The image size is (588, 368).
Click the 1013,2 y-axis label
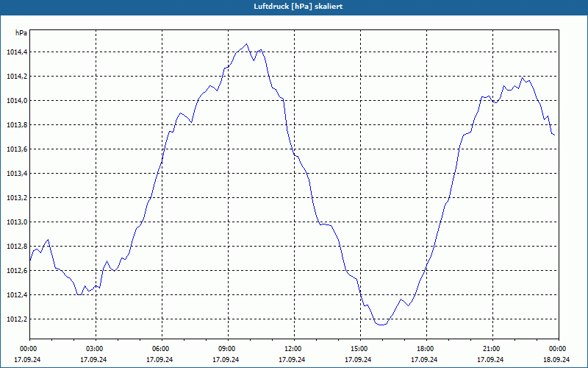click(17, 198)
